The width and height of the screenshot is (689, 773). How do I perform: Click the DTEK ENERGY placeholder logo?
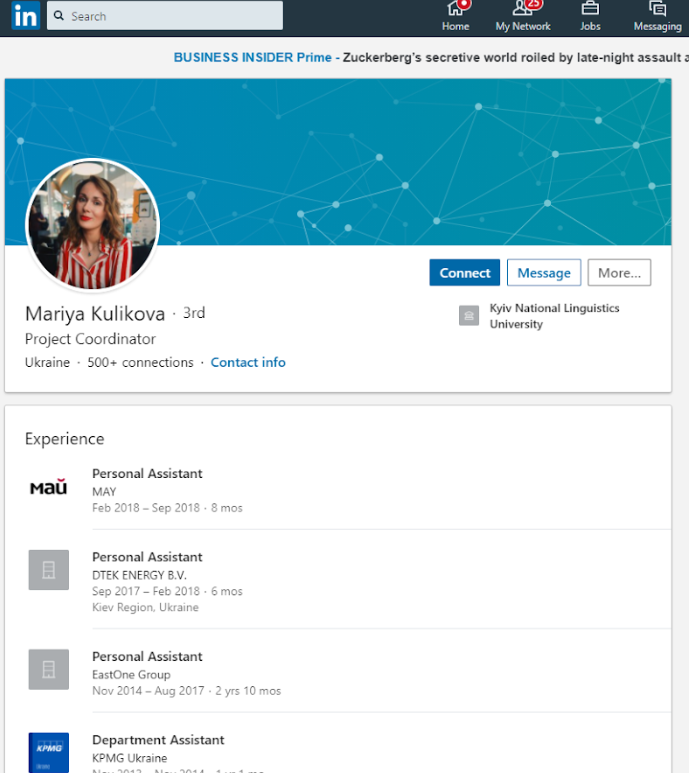(x=49, y=570)
